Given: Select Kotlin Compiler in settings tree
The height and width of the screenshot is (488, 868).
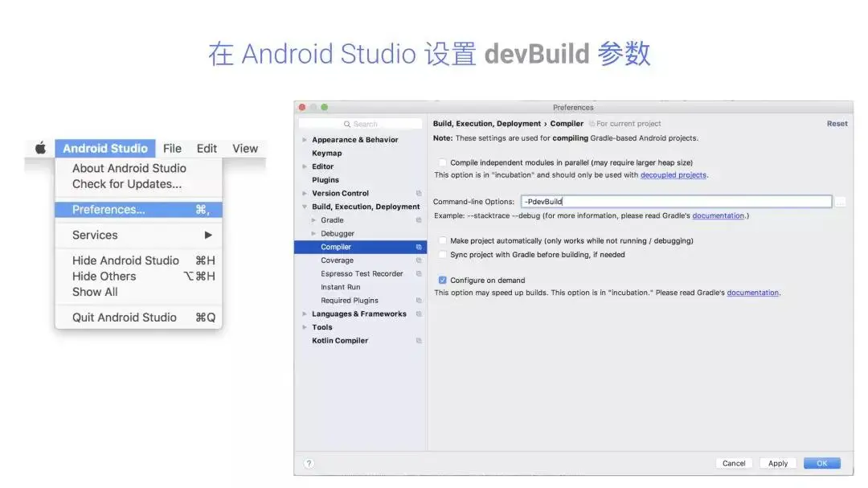Looking at the screenshot, I should coord(340,341).
